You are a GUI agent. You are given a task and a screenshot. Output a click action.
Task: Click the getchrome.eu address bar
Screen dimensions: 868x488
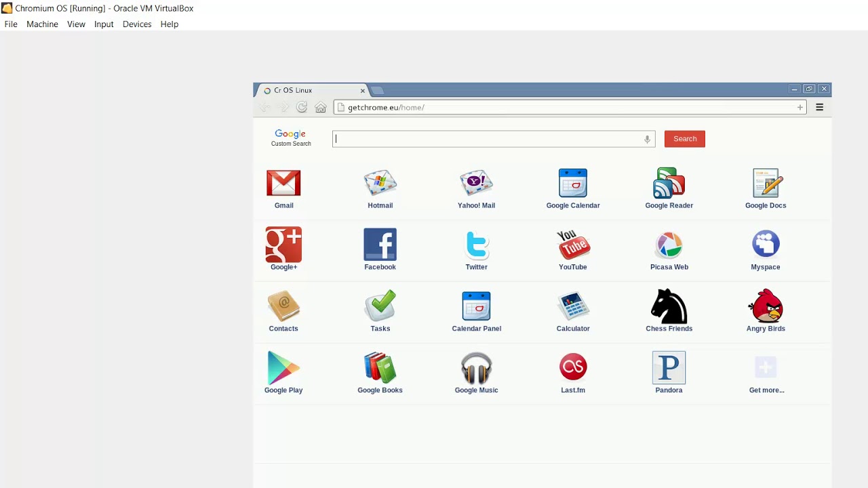click(x=570, y=107)
